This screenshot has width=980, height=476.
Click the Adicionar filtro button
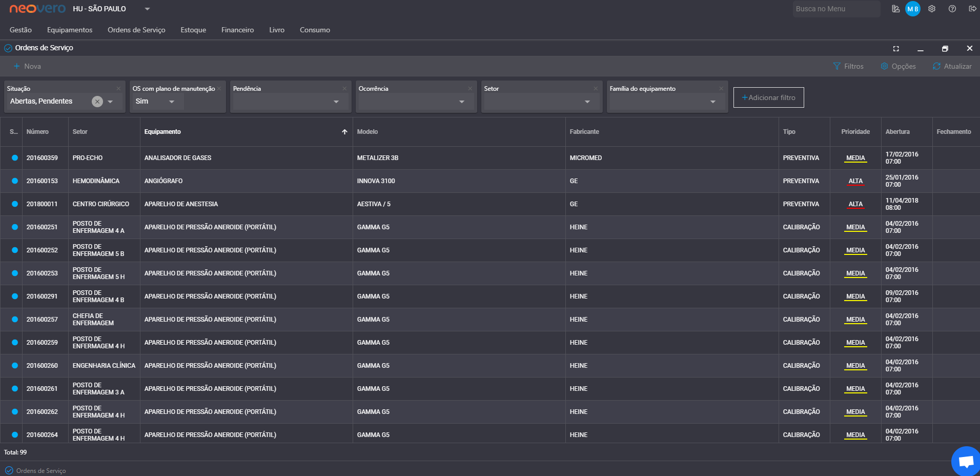pos(768,97)
